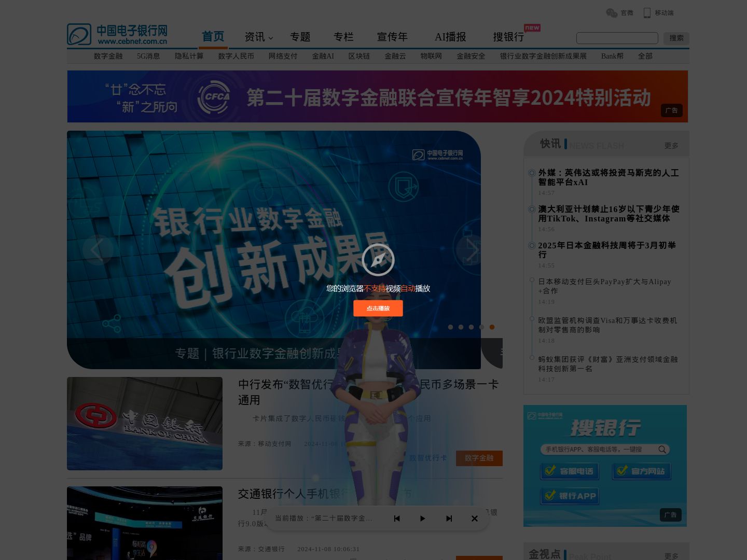
Task: Click the 搜索 search button
Action: point(676,38)
